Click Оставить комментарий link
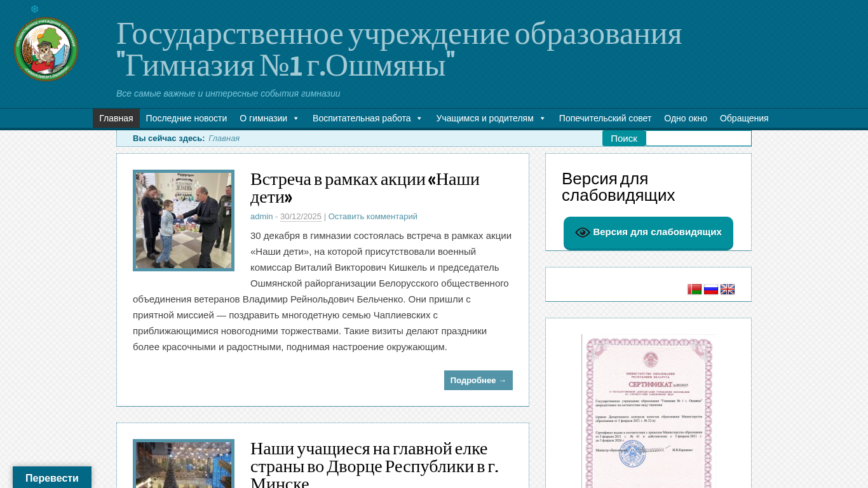The width and height of the screenshot is (868, 488). (x=373, y=217)
